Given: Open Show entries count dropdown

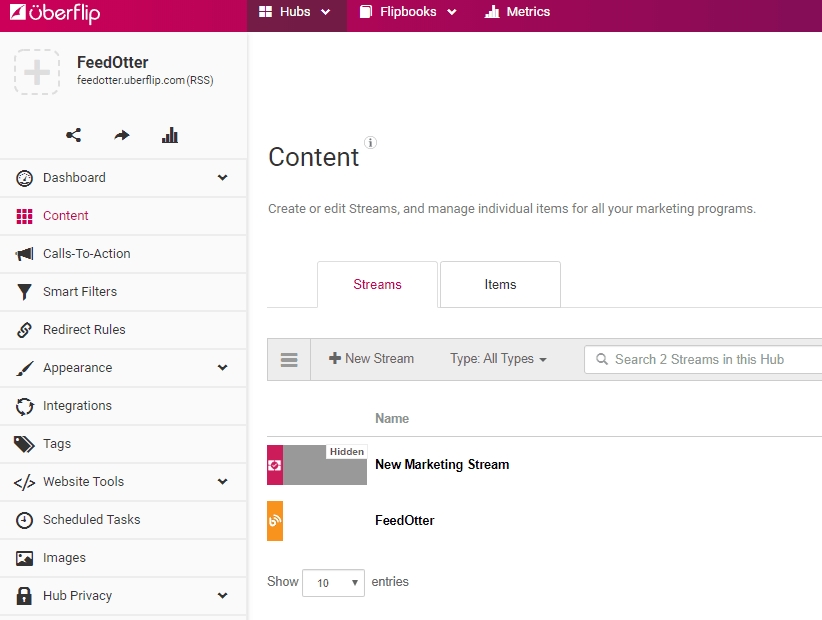Looking at the screenshot, I should click(x=333, y=583).
